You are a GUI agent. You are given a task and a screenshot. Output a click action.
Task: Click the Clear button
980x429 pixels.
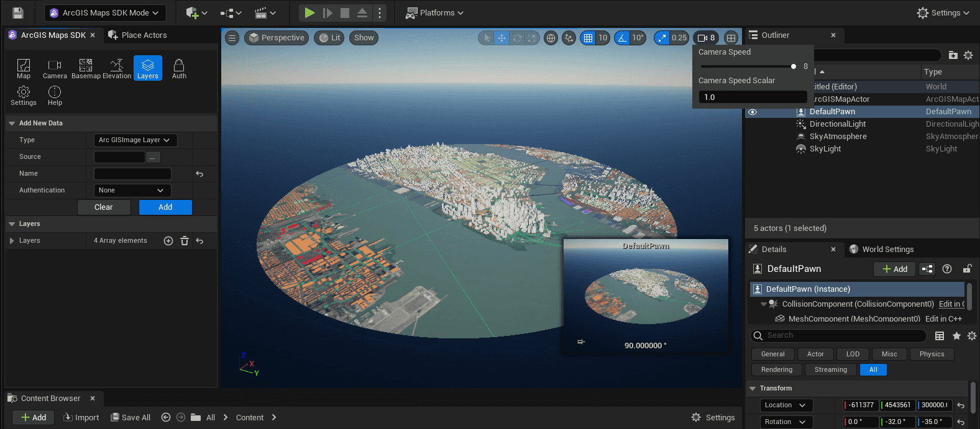tap(104, 207)
